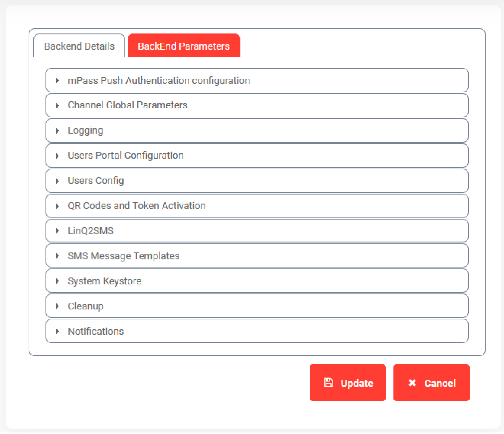
Task: Expand the Notifications section arrow
Action: (57, 331)
